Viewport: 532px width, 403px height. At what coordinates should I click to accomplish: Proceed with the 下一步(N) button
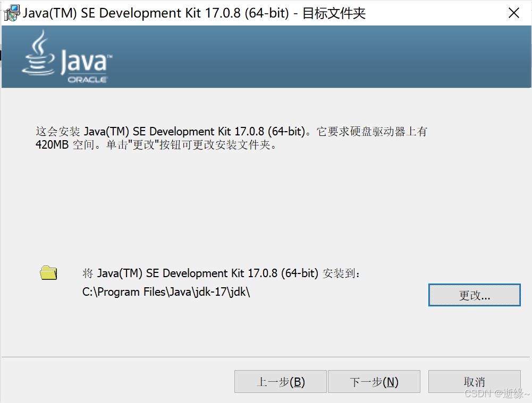click(374, 382)
